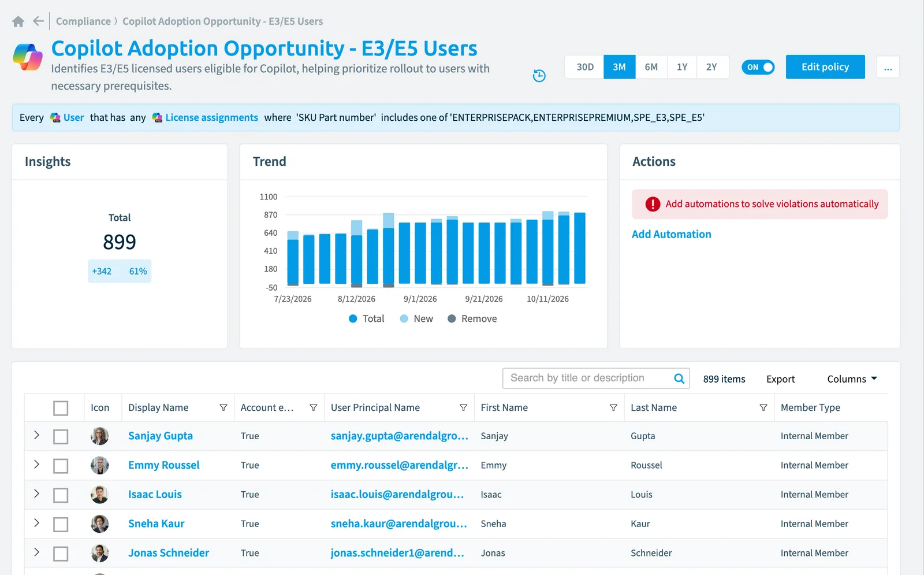Viewport: 924px width, 575px height.
Task: Open the Sneha Kaur profile link
Action: tap(156, 524)
